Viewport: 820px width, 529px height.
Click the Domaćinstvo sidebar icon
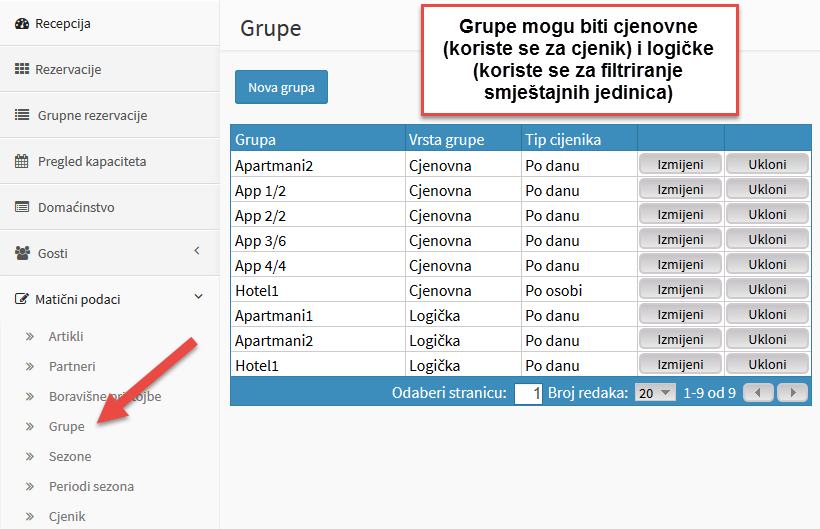click(x=22, y=207)
